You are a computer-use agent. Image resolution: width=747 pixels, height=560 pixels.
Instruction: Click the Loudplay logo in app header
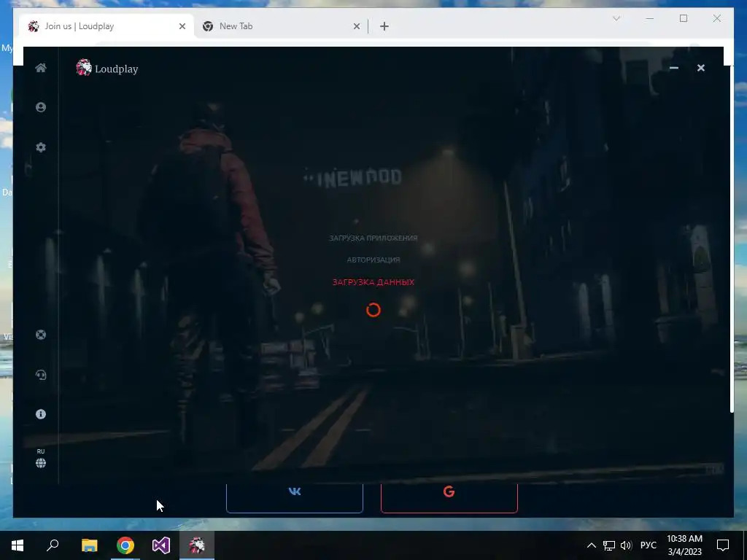pos(107,68)
